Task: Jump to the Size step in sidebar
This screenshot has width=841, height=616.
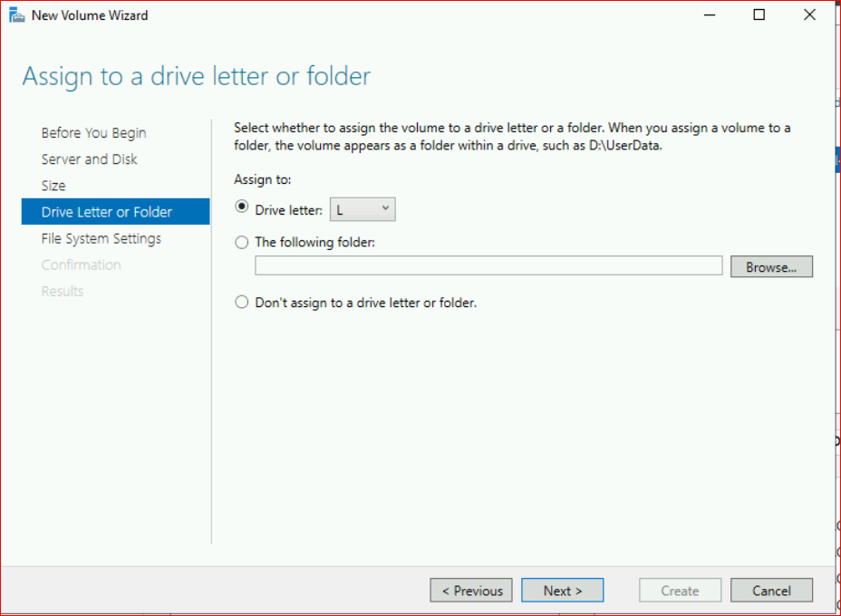Action: click(53, 186)
